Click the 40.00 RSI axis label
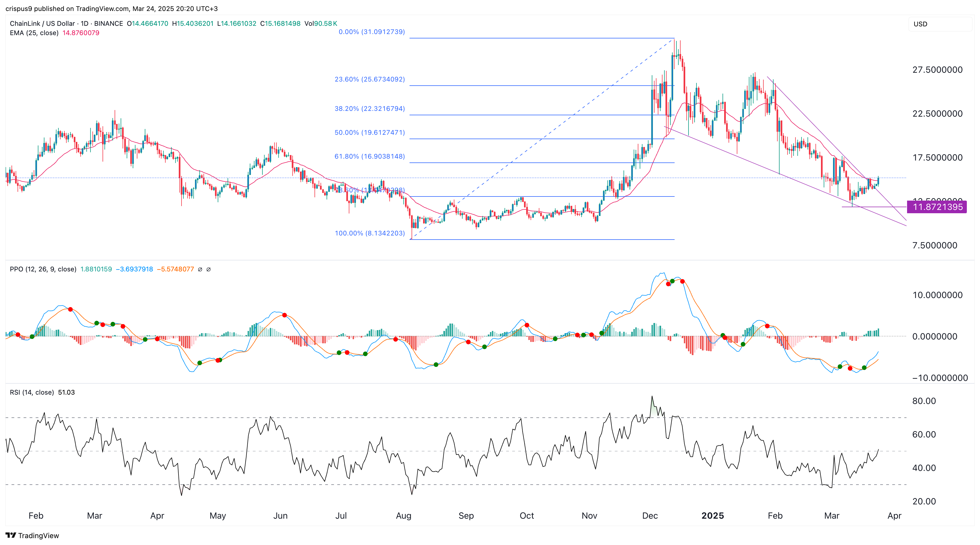980x545 pixels. [924, 468]
